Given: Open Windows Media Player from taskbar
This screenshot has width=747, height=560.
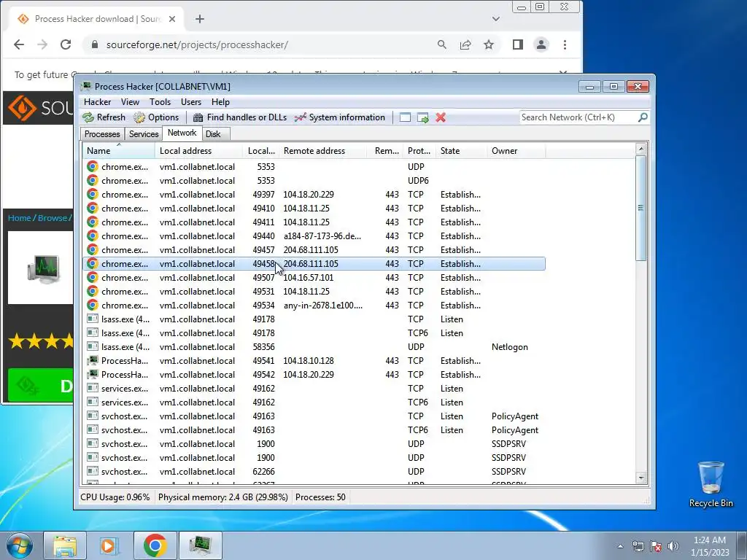Looking at the screenshot, I should pos(109,545).
